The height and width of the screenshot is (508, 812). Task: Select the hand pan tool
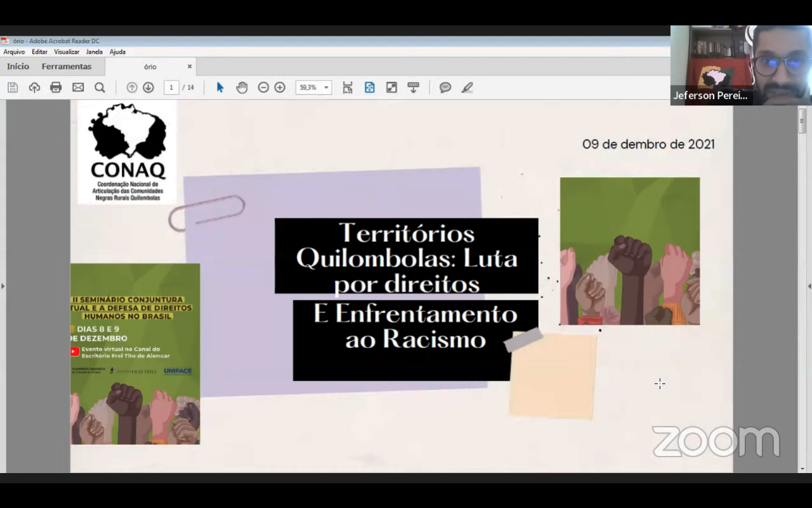(x=242, y=88)
